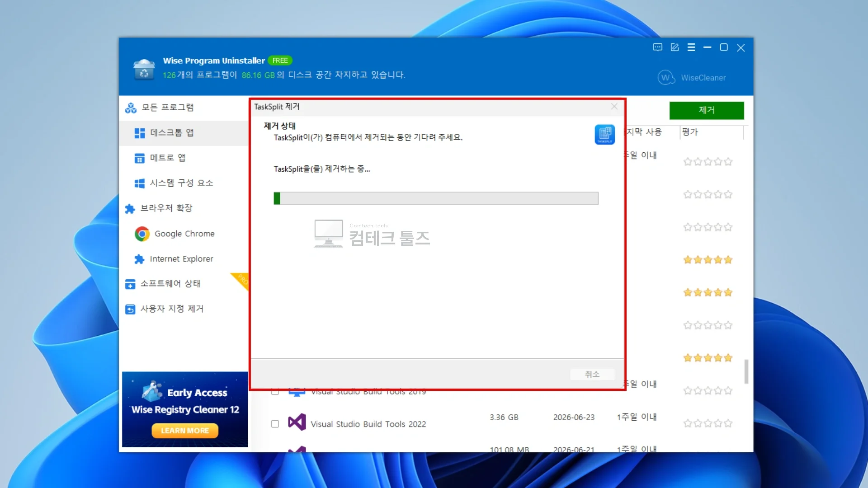Click the Early Access Wise Registry Cleaner banner

185,409
